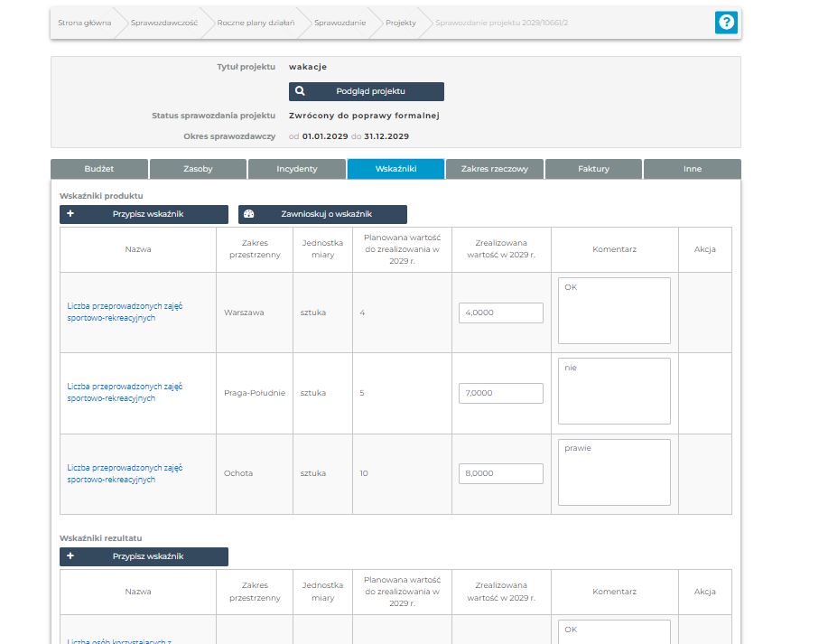Switch to the Budżet tab
The width and height of the screenshot is (828, 644).
pos(99,169)
